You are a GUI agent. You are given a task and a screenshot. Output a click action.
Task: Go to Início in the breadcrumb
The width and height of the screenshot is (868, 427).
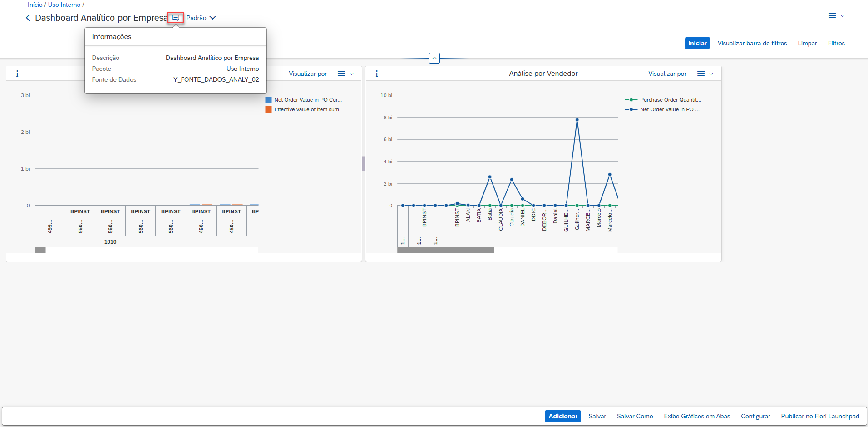35,5
